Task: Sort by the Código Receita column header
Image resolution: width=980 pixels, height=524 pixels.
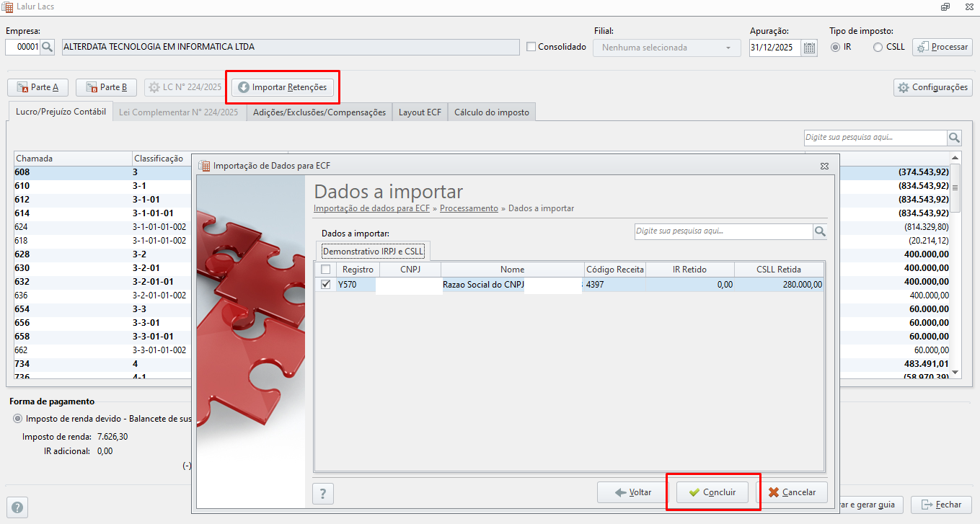Action: click(x=614, y=269)
